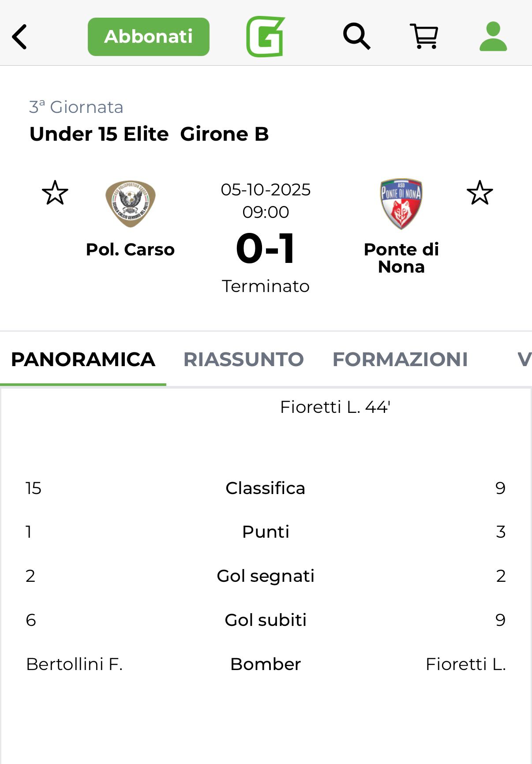Screen dimensions: 532x764
Task: Tap bomber Bertollini F. name
Action: click(x=75, y=664)
